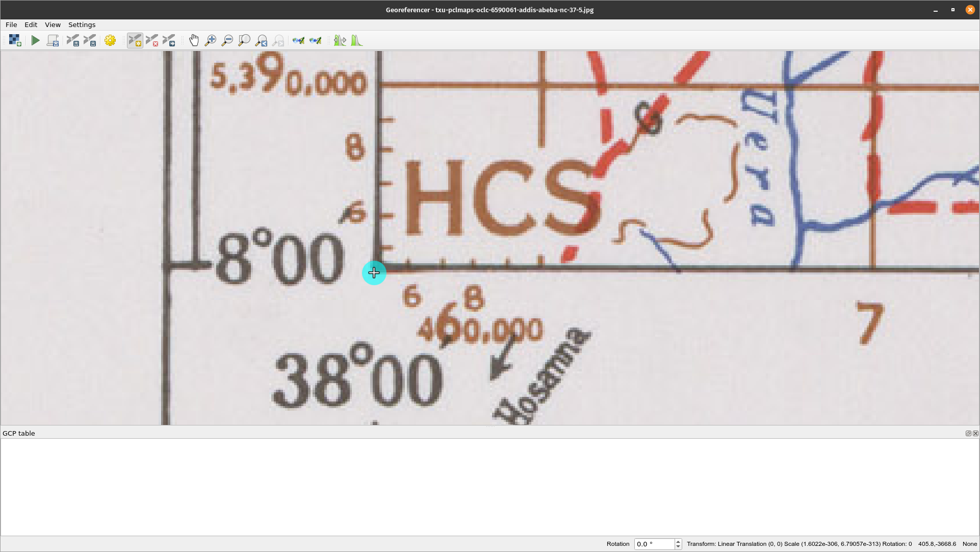Image resolution: width=980 pixels, height=552 pixels.
Task: Link Georeferencer to QGIS icon
Action: (x=299, y=40)
